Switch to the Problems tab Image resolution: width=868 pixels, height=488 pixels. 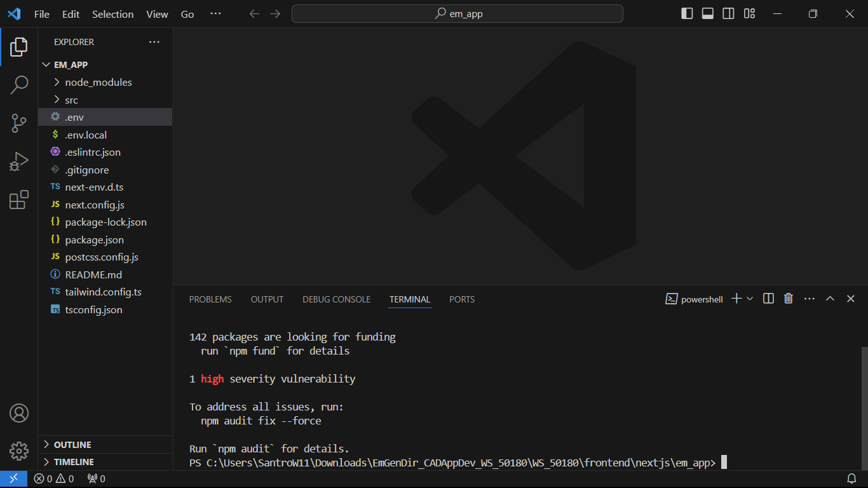(210, 299)
